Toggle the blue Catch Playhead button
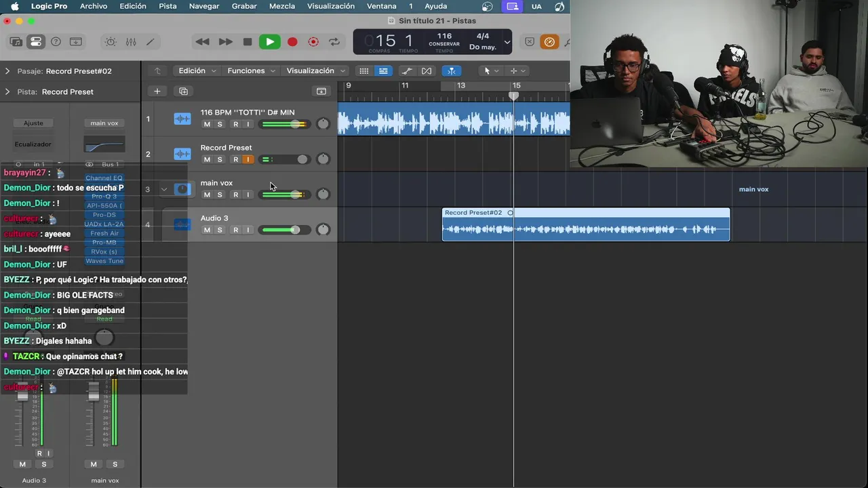 [451, 70]
